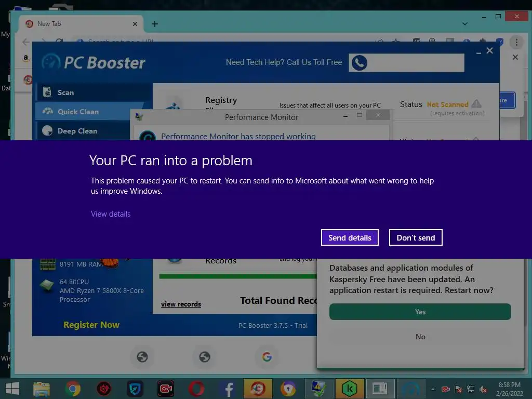This screenshot has width=532, height=399.
Task: Expand the tab search chevron
Action: click(x=465, y=24)
